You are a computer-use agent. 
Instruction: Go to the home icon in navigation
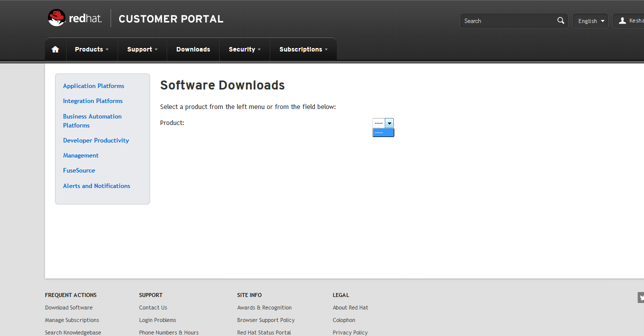tap(56, 49)
